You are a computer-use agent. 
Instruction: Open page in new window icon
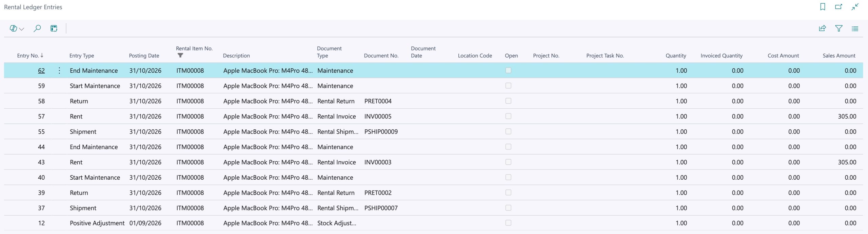coord(839,7)
